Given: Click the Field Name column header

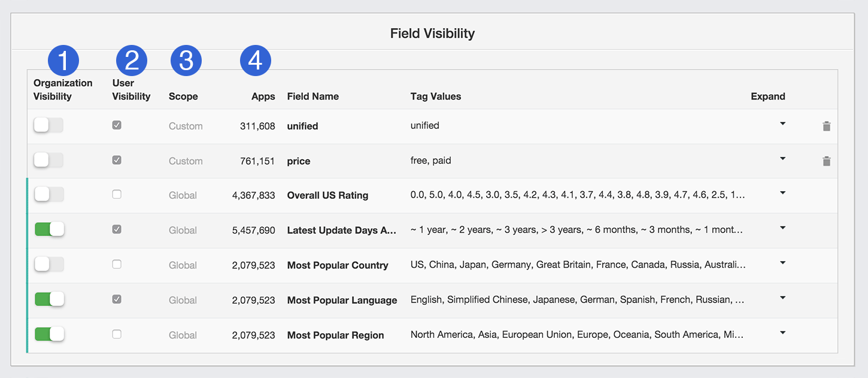Looking at the screenshot, I should click(313, 96).
